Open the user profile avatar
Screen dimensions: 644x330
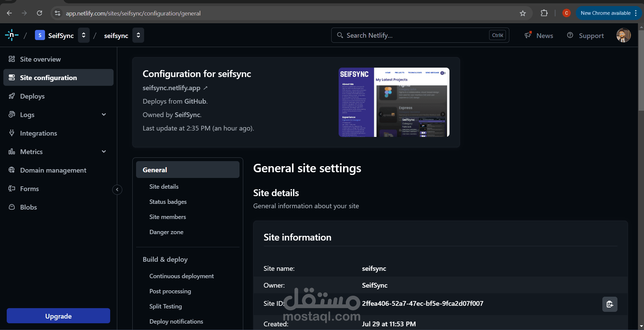coord(624,35)
